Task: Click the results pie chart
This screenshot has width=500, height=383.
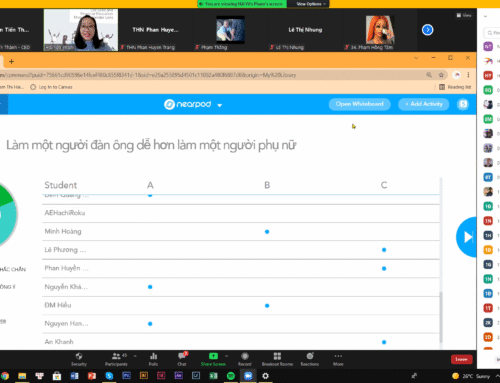Action: pyautogui.click(x=8, y=215)
